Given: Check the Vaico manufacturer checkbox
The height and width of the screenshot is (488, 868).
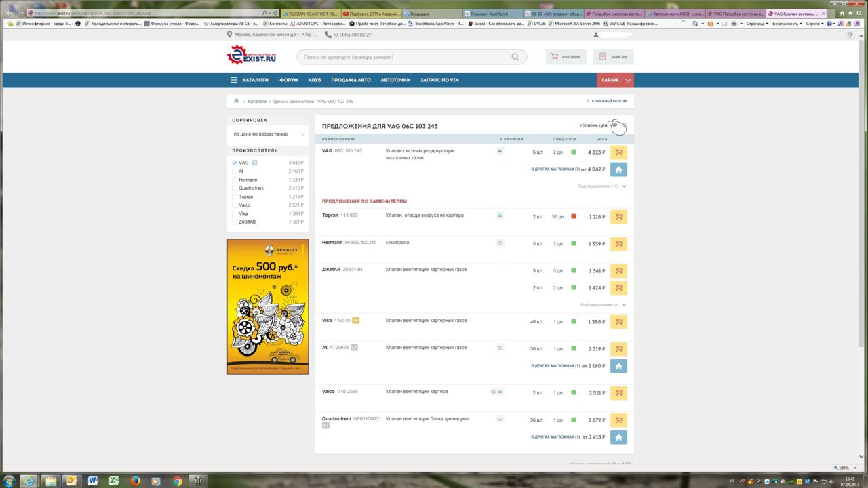Looking at the screenshot, I should coord(235,205).
